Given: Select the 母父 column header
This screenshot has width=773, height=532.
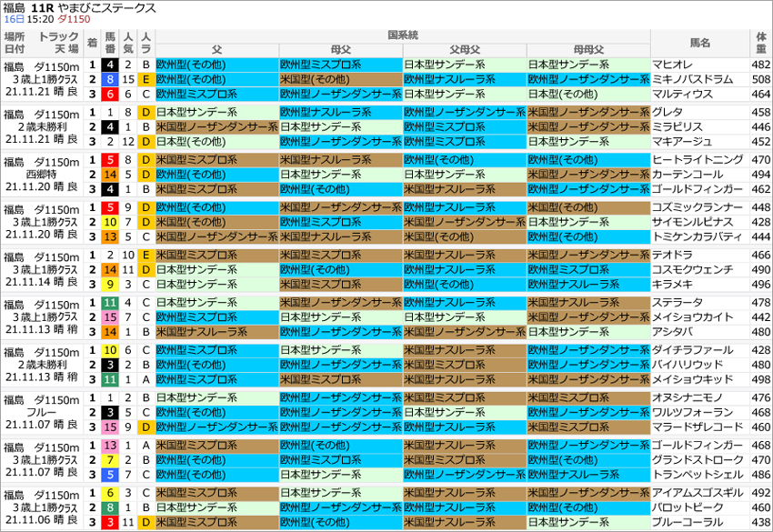Looking at the screenshot, I should pos(341,50).
